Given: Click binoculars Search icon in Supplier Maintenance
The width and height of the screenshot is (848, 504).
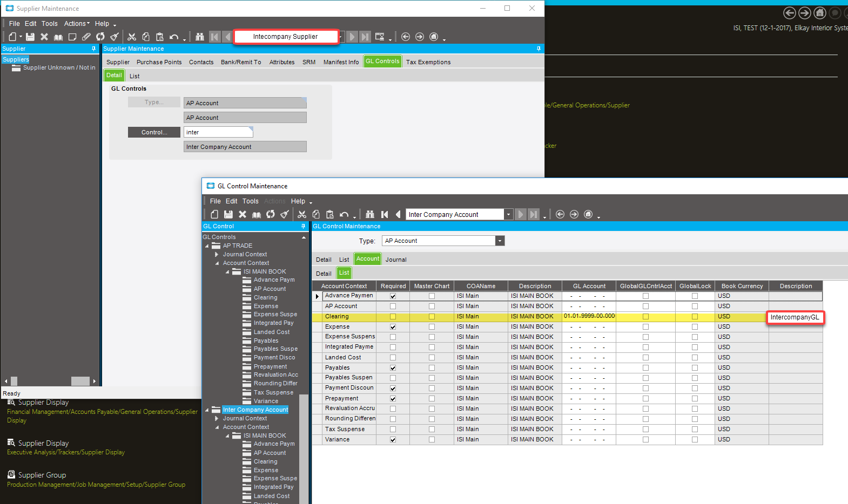Looking at the screenshot, I should [x=200, y=37].
